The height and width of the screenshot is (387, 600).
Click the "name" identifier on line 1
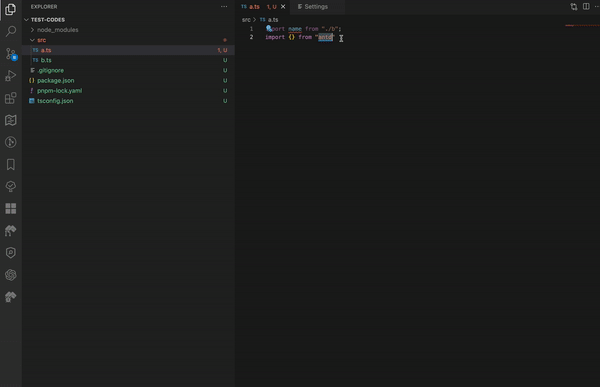point(295,29)
